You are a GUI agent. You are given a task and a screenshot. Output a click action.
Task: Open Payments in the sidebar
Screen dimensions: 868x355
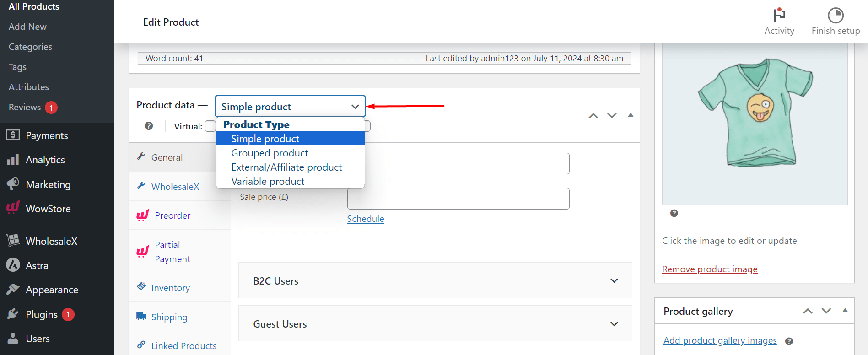[x=47, y=135]
